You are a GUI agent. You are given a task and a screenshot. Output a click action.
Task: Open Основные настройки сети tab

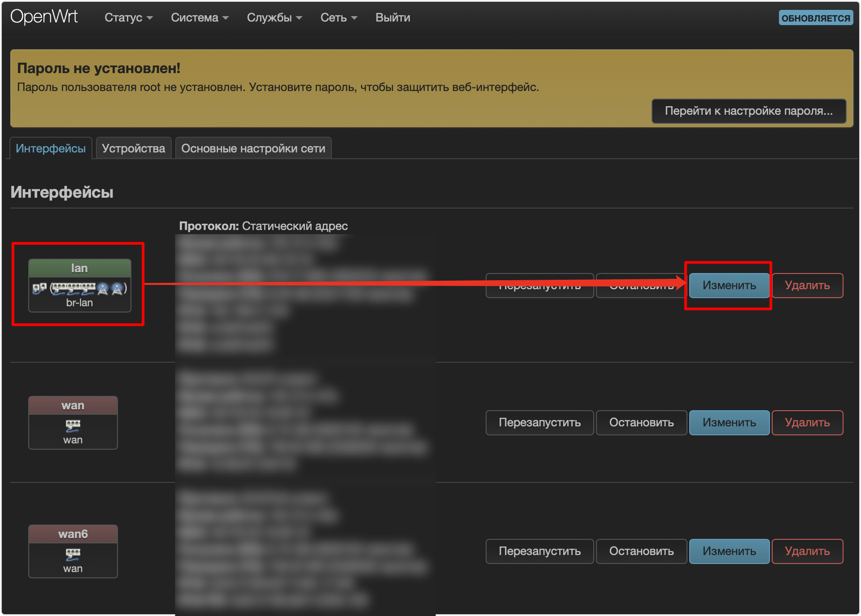[x=253, y=148]
